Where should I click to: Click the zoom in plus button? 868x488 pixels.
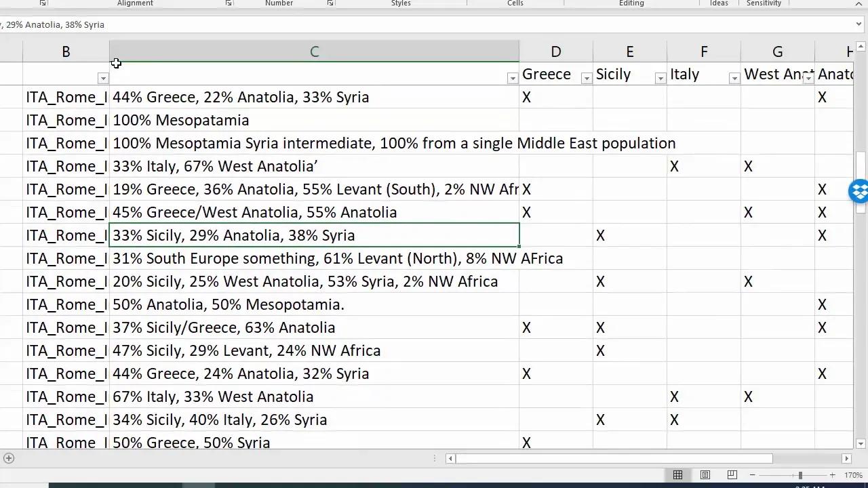tap(832, 474)
